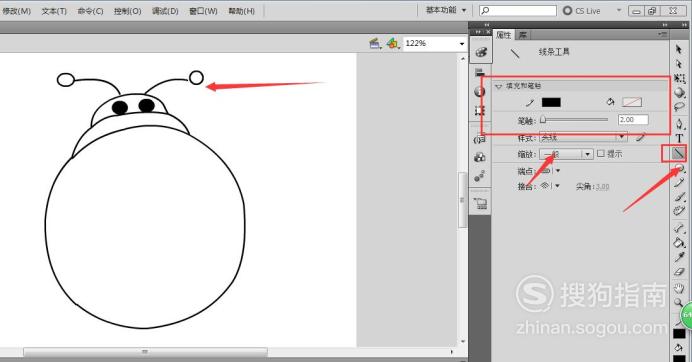The image size is (692, 362).
Task: Select the Pen tool
Action: pyautogui.click(x=679, y=124)
